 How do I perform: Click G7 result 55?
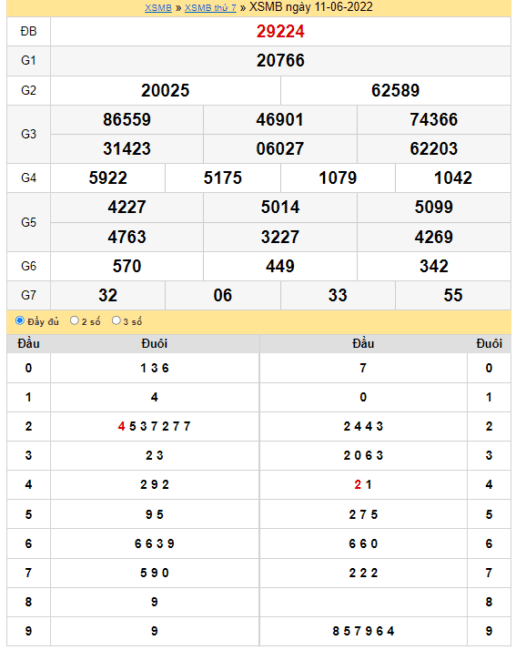click(x=453, y=295)
